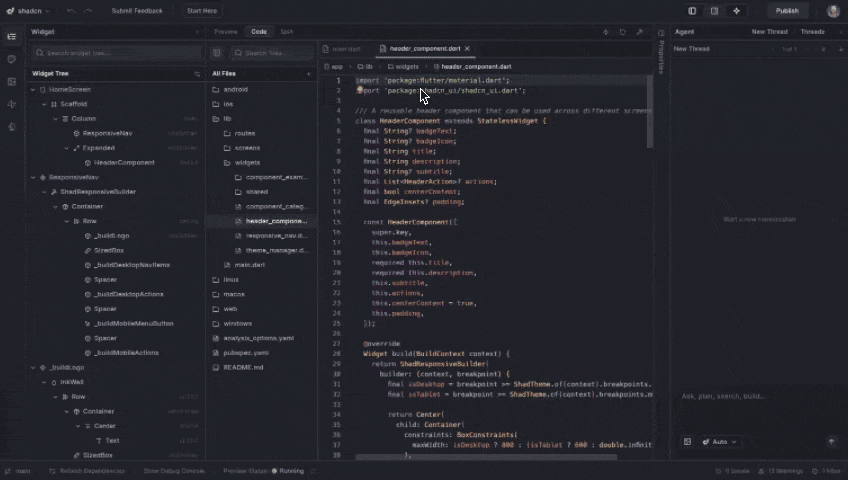Select the widget tree sidebar icon

(x=11, y=37)
